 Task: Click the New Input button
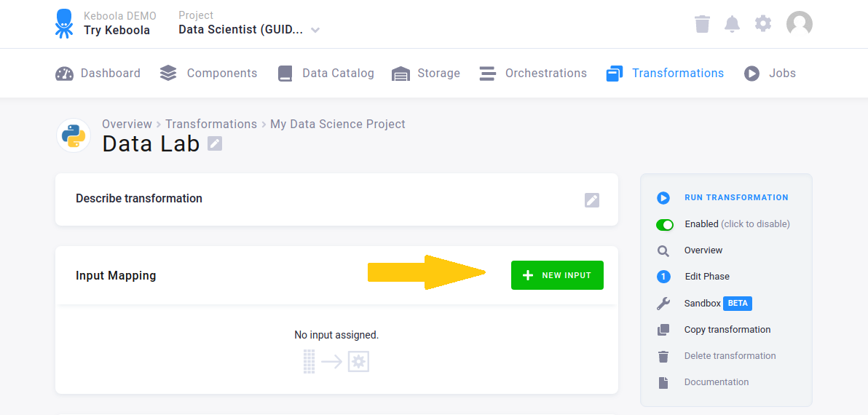coord(557,275)
